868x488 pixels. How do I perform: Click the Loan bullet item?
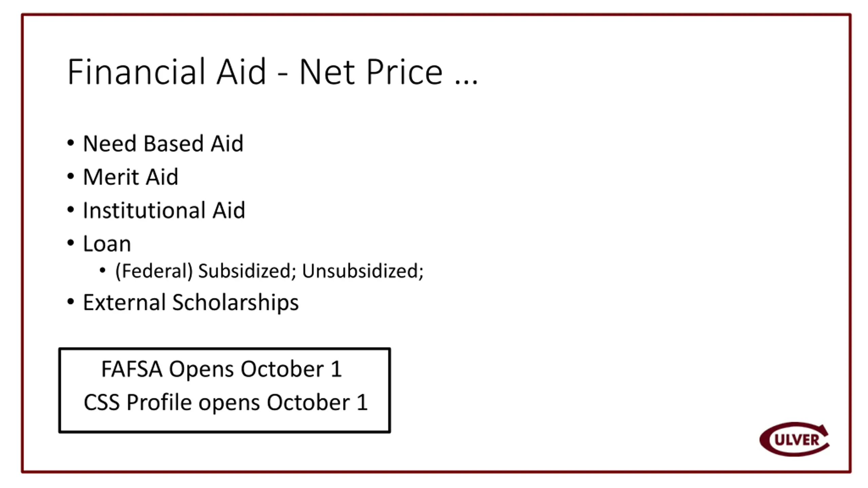pyautogui.click(x=107, y=244)
